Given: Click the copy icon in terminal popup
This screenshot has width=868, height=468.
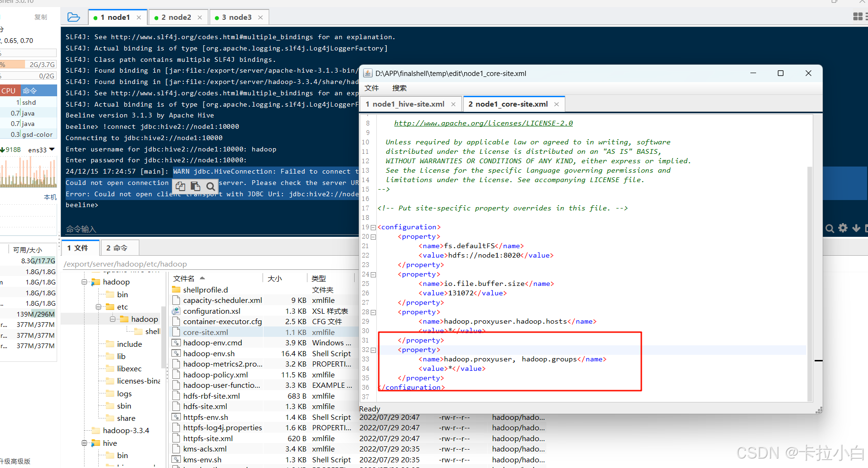Looking at the screenshot, I should point(180,186).
